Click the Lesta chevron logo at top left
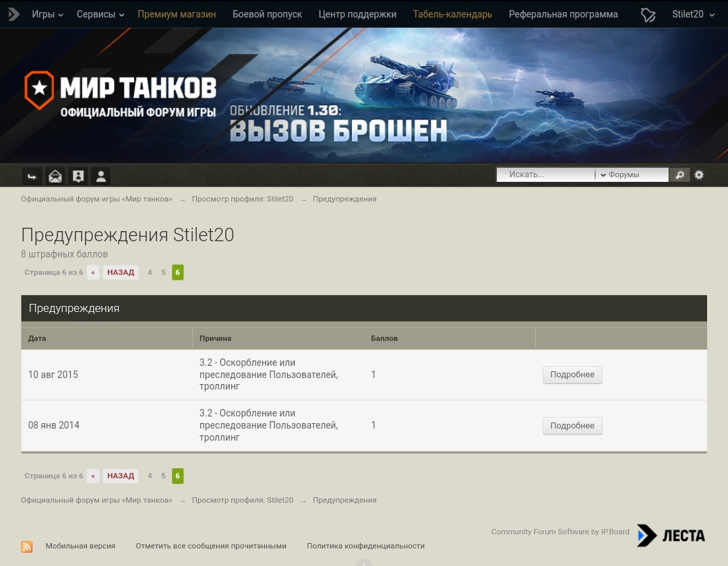The height and width of the screenshot is (566, 728). pos(14,14)
